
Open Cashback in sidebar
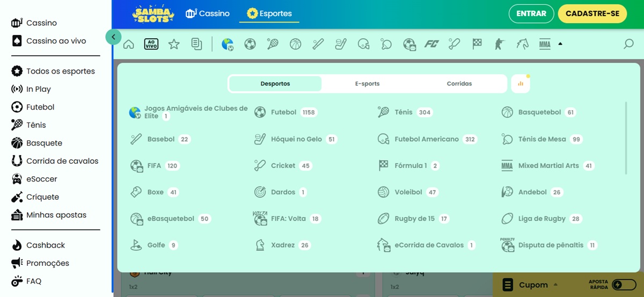tap(38, 245)
